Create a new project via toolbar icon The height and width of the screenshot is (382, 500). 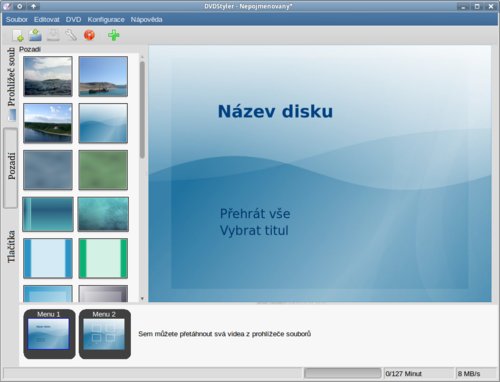[17, 35]
